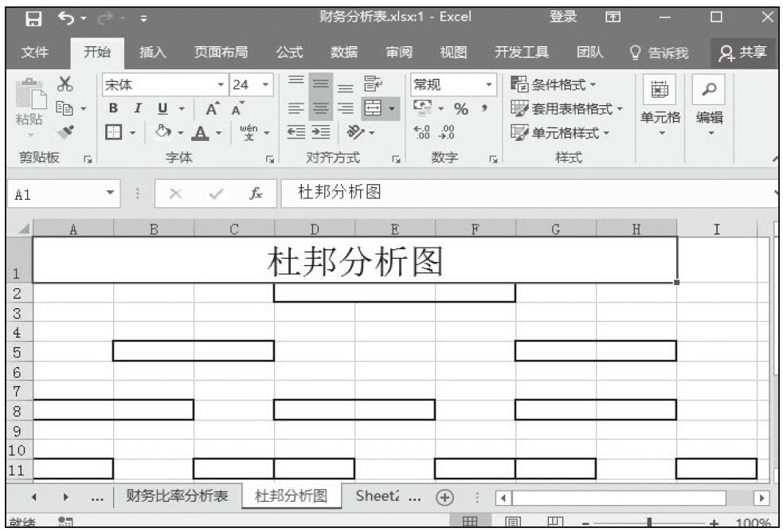The image size is (783, 532).
Task: Expand the font size dropdown showing 24
Action: pos(266,84)
